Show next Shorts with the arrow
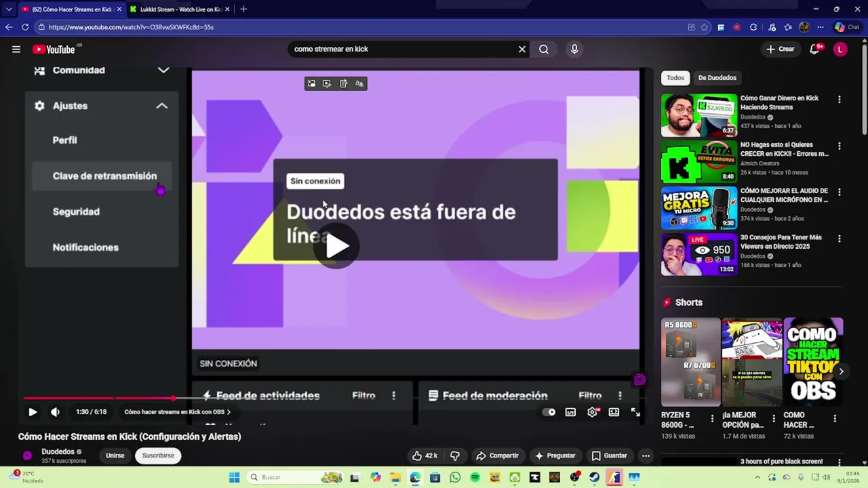 click(842, 371)
